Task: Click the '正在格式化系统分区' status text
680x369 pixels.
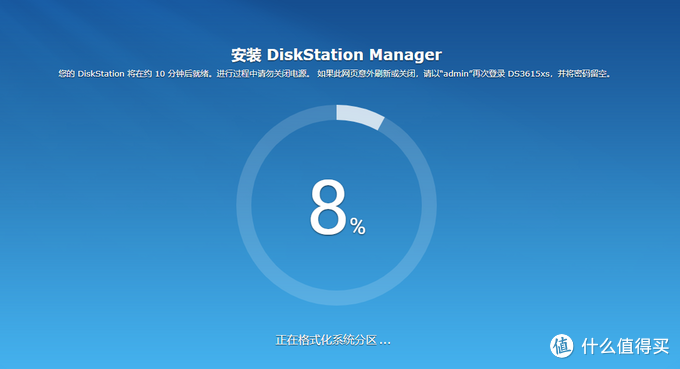Action: click(333, 340)
